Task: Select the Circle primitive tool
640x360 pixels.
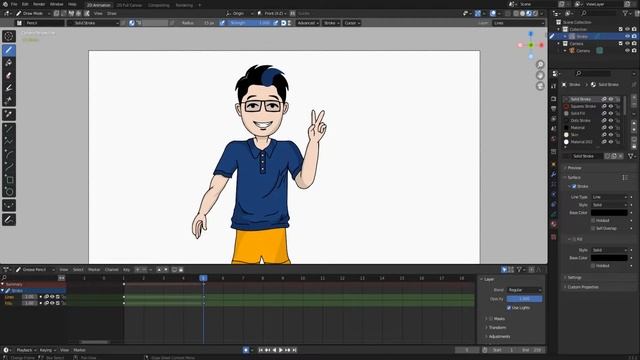Action: [x=9, y=192]
